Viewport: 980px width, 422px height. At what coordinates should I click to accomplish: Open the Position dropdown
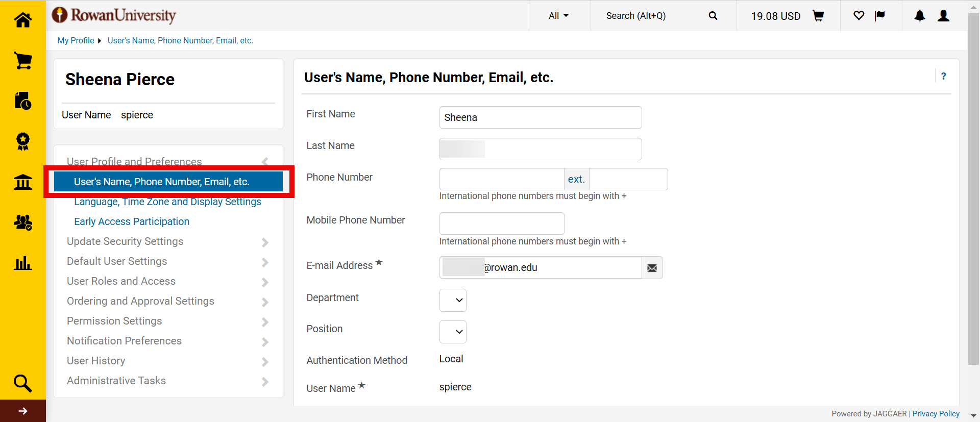pyautogui.click(x=453, y=332)
